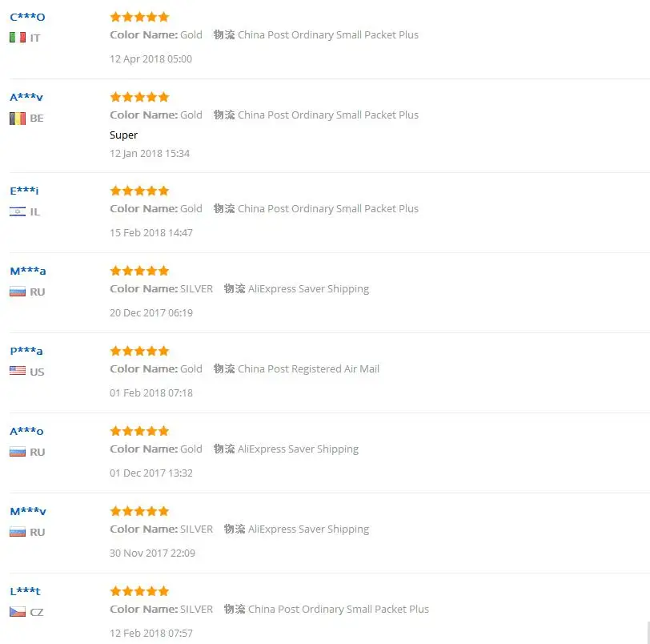This screenshot has width=650, height=644.
Task: Click the Israeli flag icon
Action: coord(18,211)
